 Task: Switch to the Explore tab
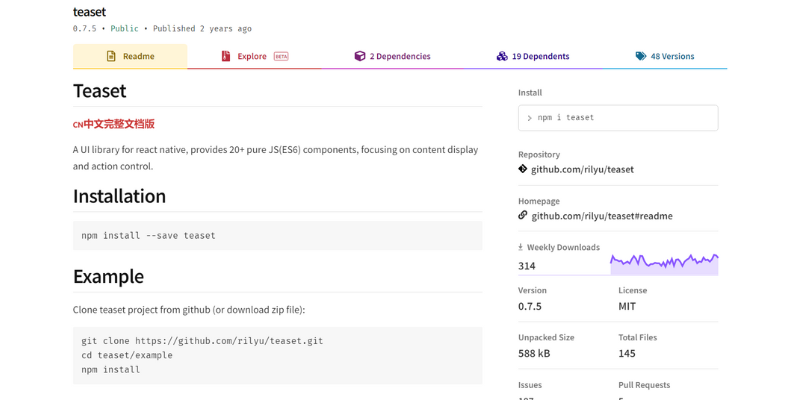[255, 56]
